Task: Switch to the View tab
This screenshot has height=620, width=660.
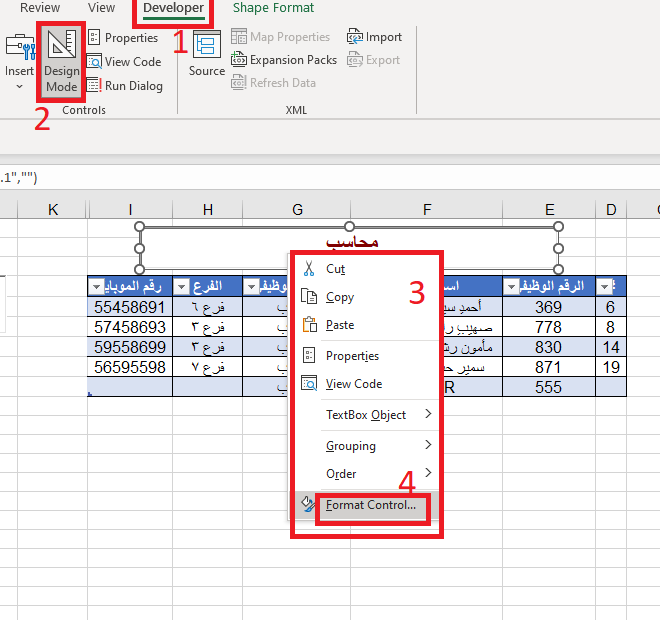Action: point(101,8)
